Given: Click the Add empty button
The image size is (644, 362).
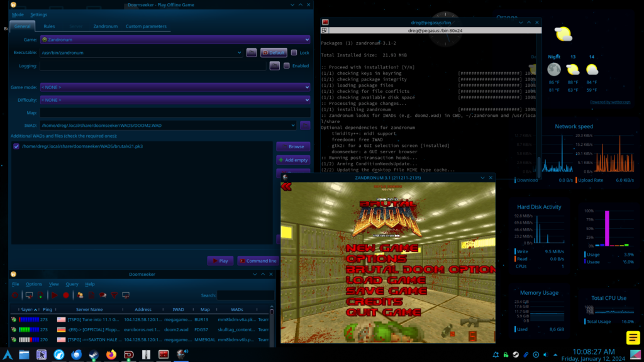Looking at the screenshot, I should pyautogui.click(x=293, y=160).
